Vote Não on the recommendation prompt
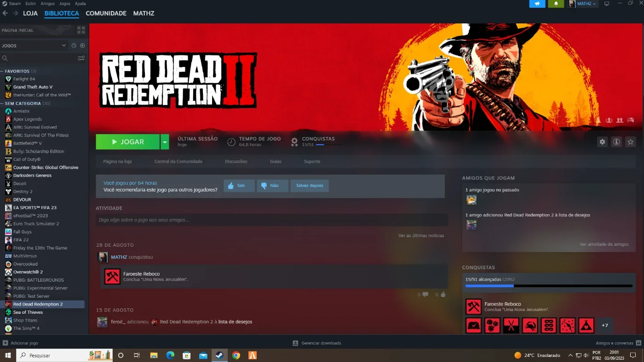This screenshot has height=362, width=644. click(272, 186)
